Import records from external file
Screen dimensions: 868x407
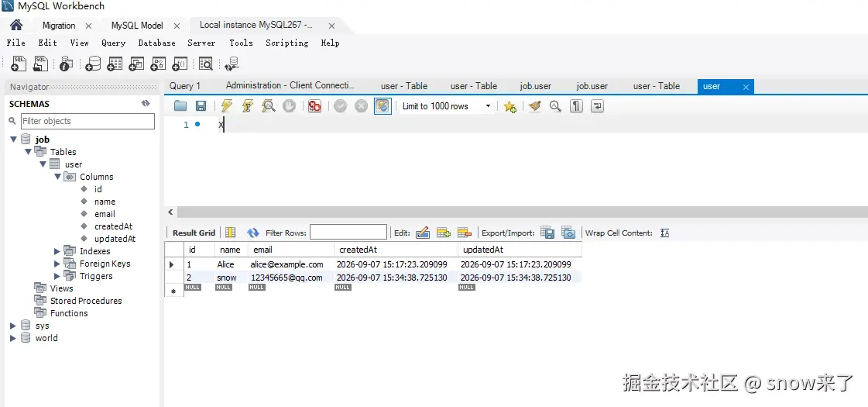point(568,233)
